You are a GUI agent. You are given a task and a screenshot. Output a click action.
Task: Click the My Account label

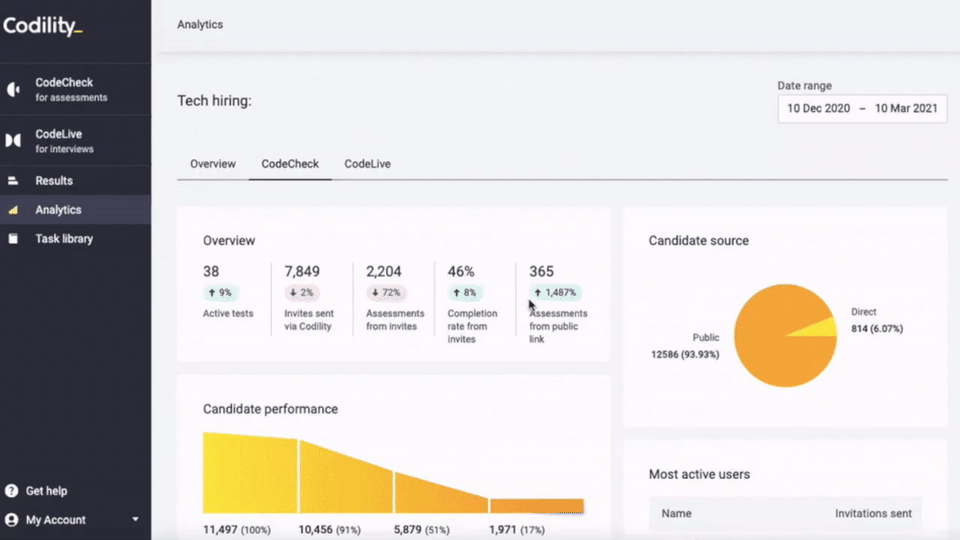(x=56, y=520)
